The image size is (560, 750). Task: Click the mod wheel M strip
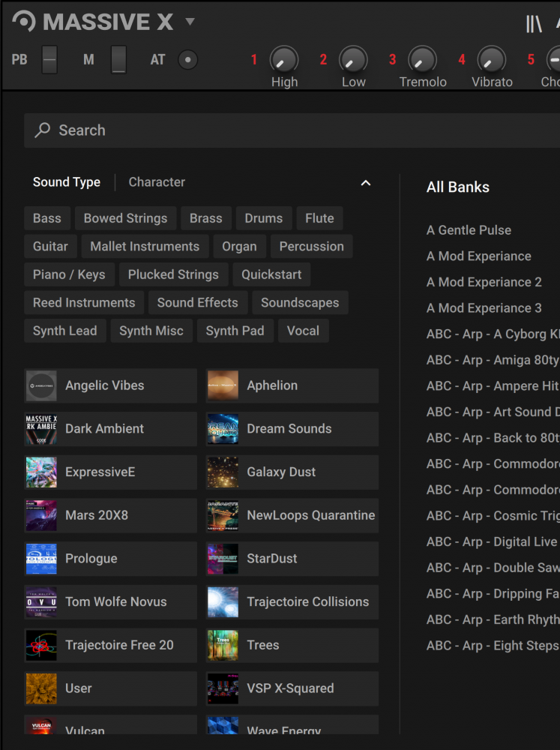(118, 60)
